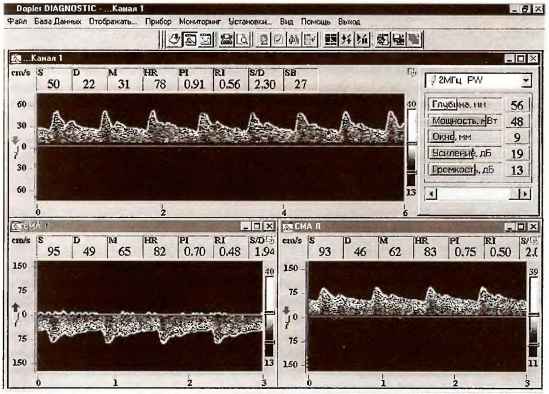Screen dimensions: 549x394
Task: Click the printer icon in the toolbar
Action: pyautogui.click(x=226, y=40)
